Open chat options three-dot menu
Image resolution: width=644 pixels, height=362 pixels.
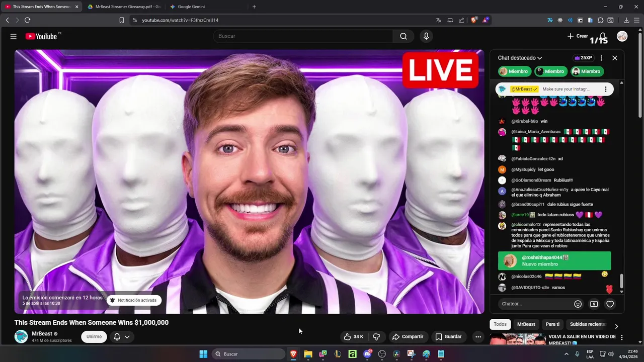pyautogui.click(x=601, y=58)
